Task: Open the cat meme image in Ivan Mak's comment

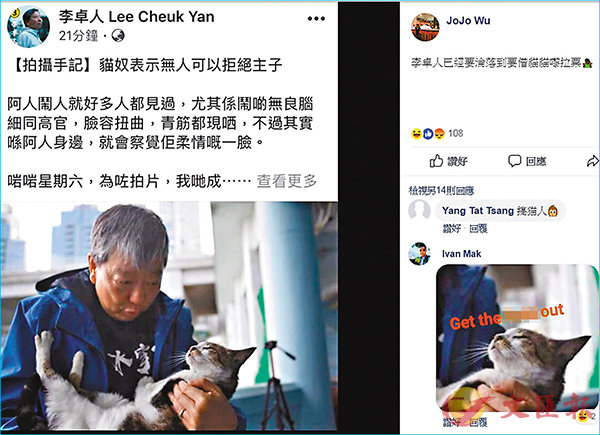Action: [517, 338]
